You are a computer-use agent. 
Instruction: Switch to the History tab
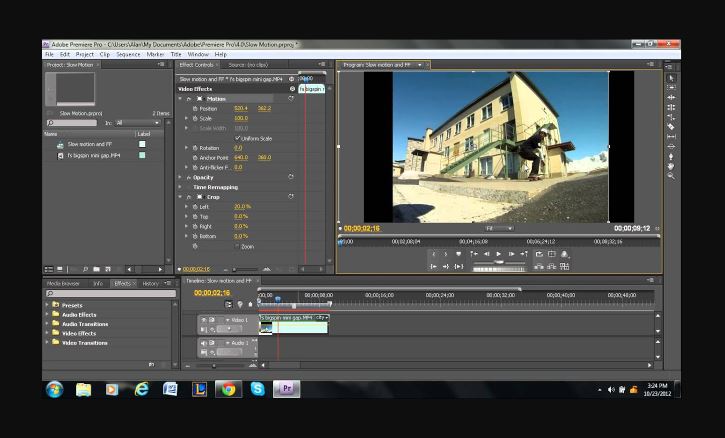(x=150, y=284)
